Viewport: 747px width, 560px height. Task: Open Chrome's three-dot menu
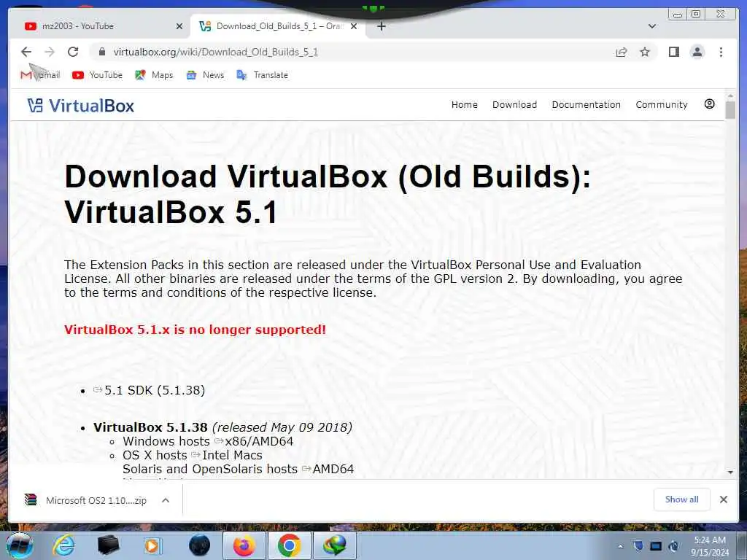click(x=721, y=52)
